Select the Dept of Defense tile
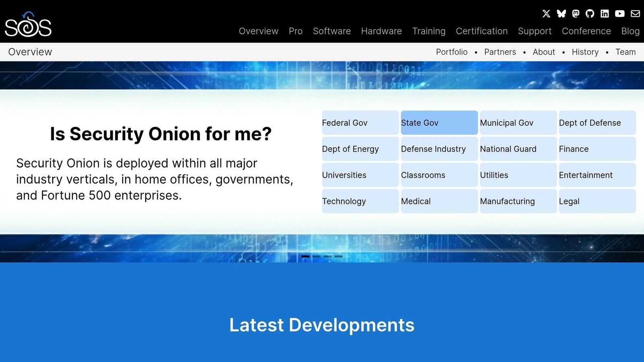The height and width of the screenshot is (362, 644). (597, 123)
